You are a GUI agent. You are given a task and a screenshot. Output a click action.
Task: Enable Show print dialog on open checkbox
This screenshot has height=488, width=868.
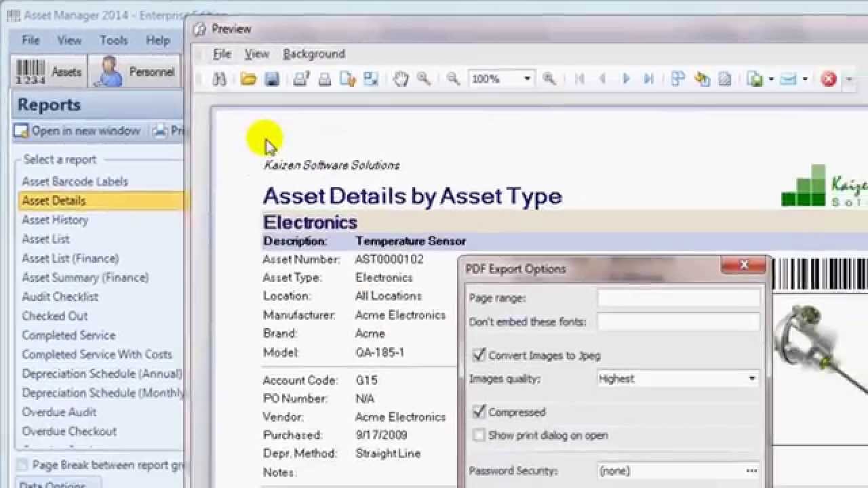point(479,435)
